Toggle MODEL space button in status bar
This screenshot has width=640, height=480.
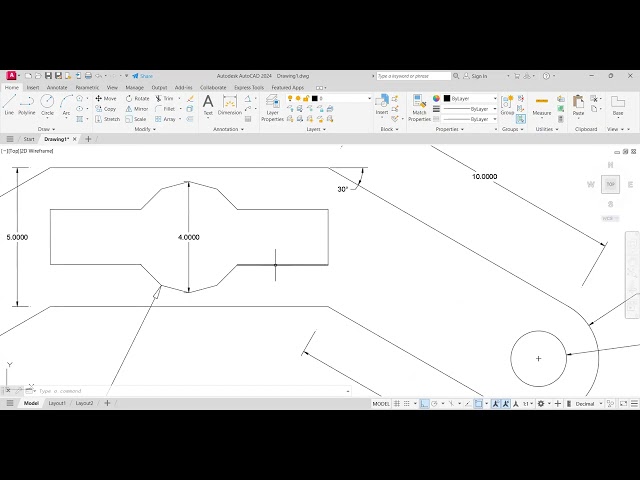tap(381, 404)
